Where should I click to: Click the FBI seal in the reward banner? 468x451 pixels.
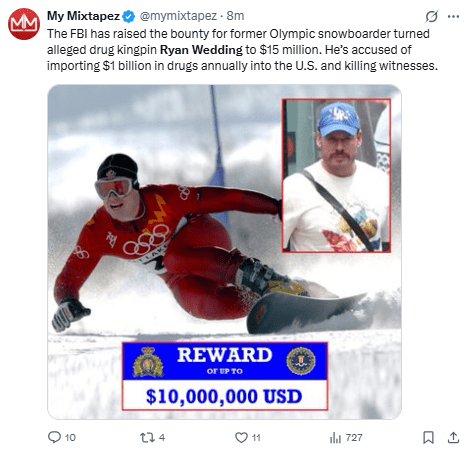[301, 361]
